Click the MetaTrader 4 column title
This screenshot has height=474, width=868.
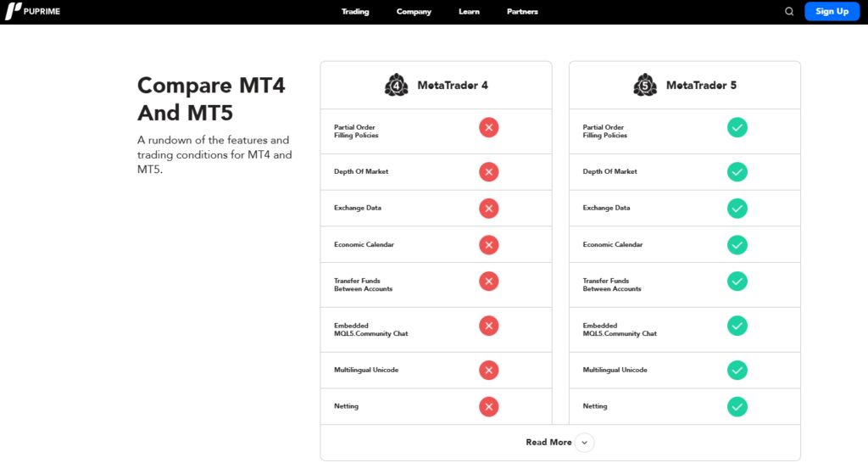point(453,86)
